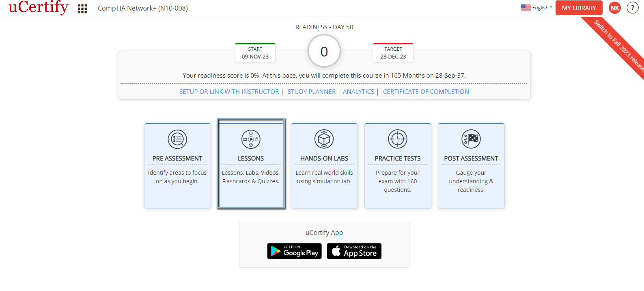Click the 'uCertify App' label
644x291 pixels.
point(324,233)
